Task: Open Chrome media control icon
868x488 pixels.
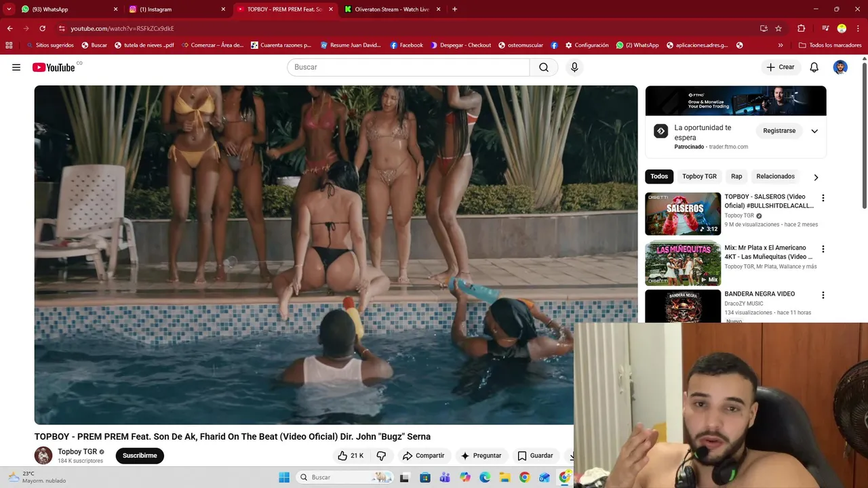Action: tap(825, 28)
